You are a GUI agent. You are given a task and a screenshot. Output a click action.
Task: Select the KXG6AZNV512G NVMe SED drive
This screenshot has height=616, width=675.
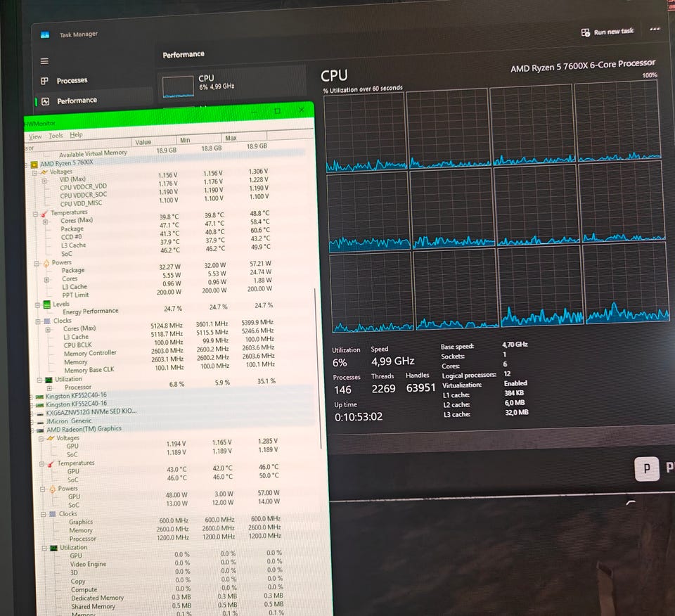coord(91,411)
